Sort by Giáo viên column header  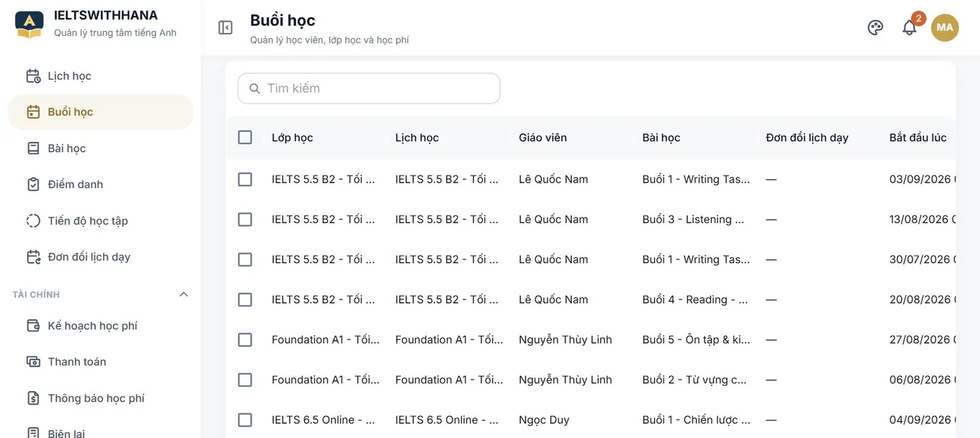(542, 138)
